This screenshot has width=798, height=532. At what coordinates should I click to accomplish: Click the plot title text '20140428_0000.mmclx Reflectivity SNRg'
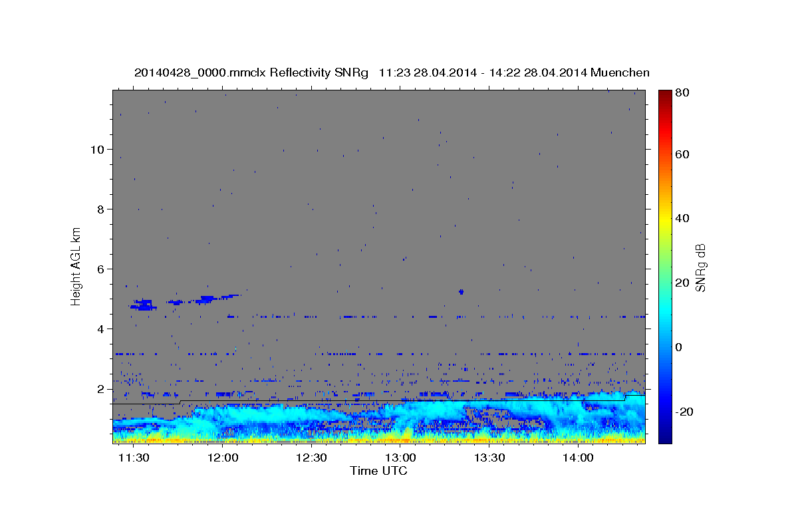pyautogui.click(x=251, y=72)
